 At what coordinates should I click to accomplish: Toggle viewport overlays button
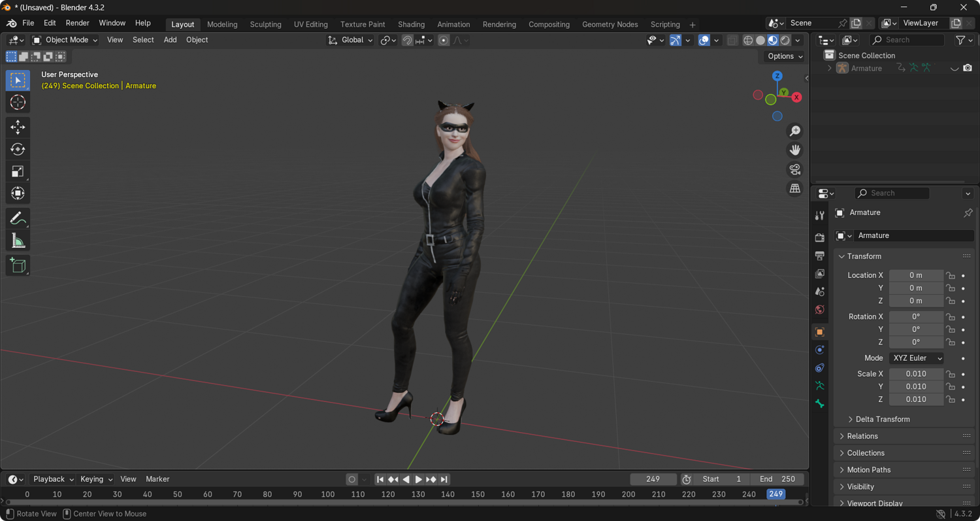[x=704, y=41]
